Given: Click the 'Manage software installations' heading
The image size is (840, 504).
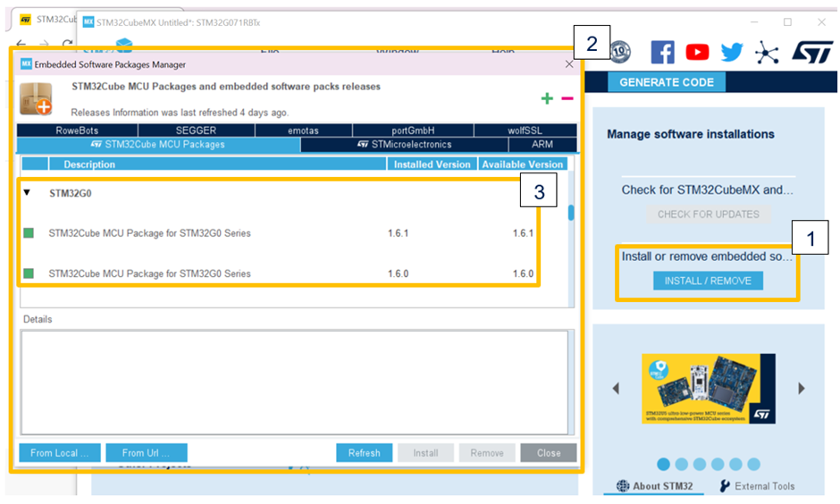Looking at the screenshot, I should [x=691, y=134].
